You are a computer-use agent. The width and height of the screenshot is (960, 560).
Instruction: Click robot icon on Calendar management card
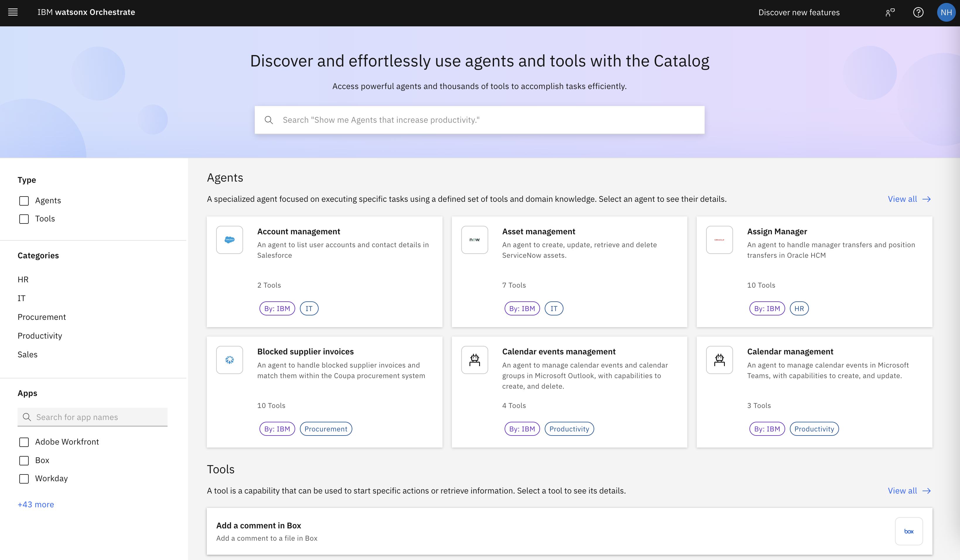pyautogui.click(x=719, y=360)
